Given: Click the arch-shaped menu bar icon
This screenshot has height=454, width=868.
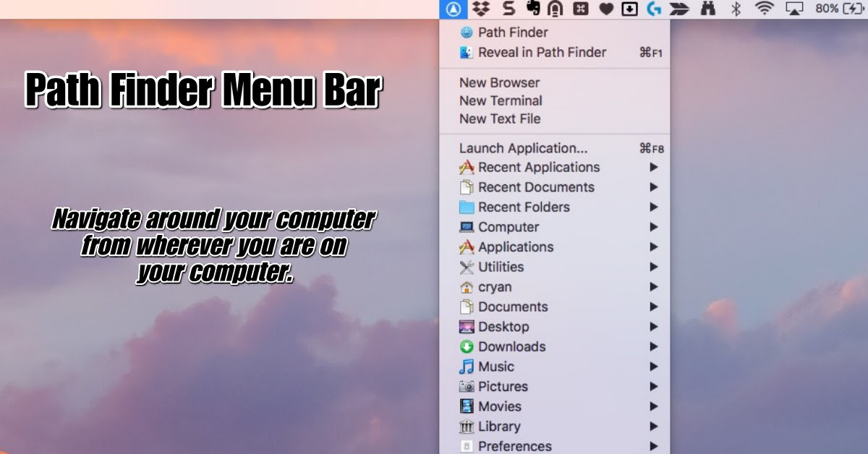Looking at the screenshot, I should [x=556, y=9].
